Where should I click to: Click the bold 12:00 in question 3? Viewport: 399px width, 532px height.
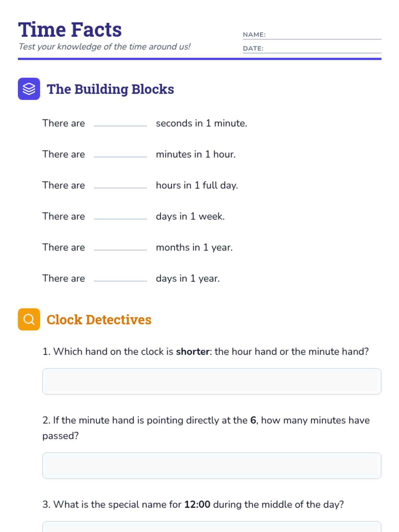point(197,504)
